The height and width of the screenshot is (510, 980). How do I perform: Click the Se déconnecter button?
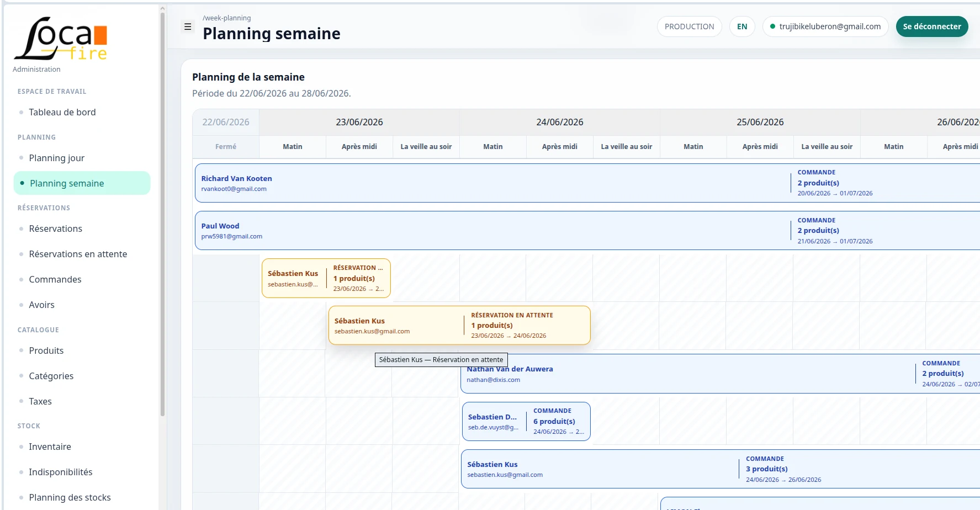pos(932,26)
